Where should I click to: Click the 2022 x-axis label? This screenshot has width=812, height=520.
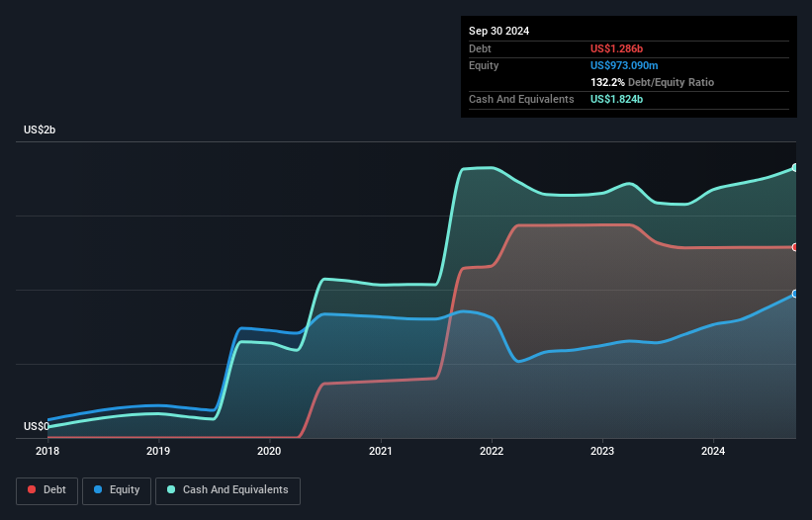coord(492,451)
